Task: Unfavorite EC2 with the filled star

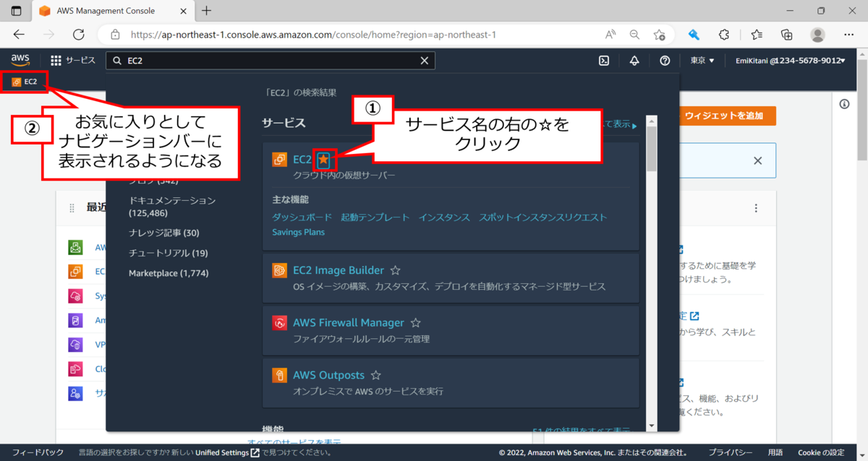Action: pos(323,159)
